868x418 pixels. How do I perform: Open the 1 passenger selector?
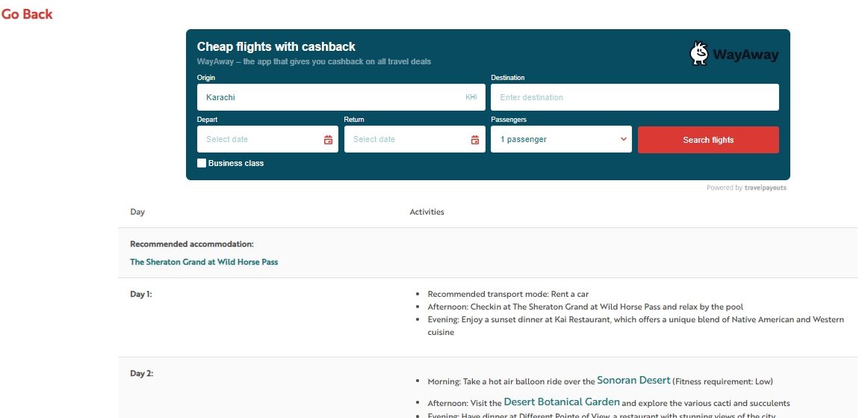(561, 139)
